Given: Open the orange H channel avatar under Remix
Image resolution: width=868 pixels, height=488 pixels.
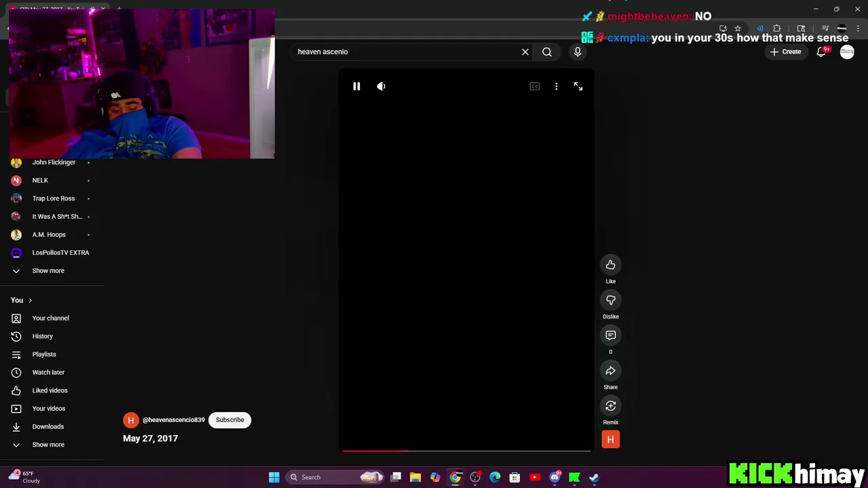Looking at the screenshot, I should [610, 440].
